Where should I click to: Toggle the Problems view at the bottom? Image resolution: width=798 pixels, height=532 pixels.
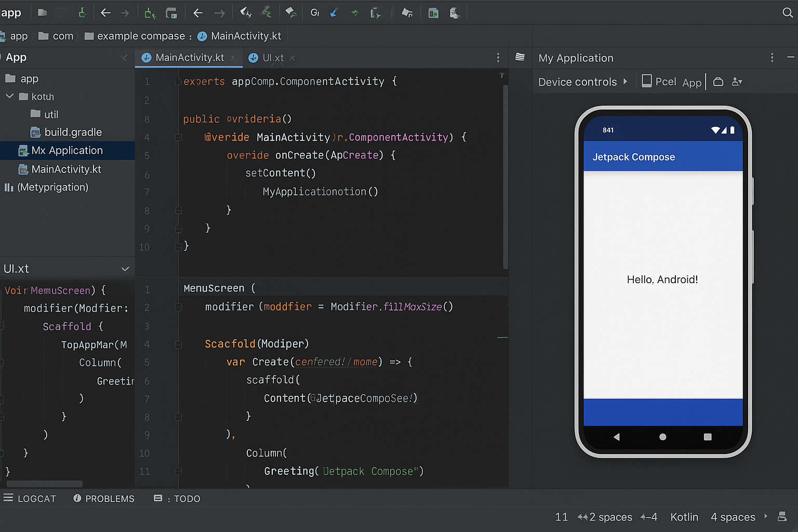(x=103, y=498)
